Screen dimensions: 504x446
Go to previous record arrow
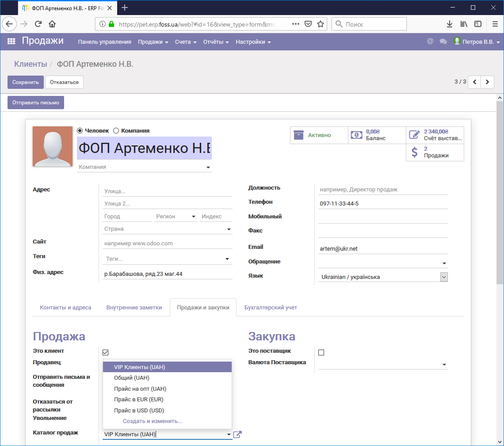tap(474, 82)
